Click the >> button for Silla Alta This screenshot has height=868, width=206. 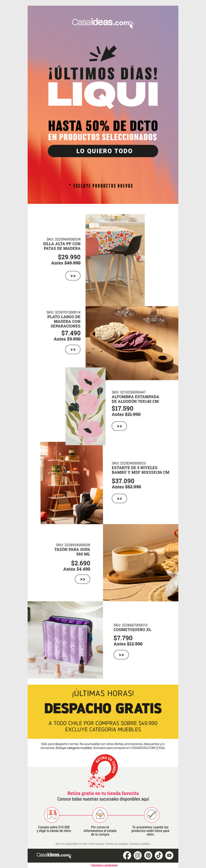tap(73, 276)
